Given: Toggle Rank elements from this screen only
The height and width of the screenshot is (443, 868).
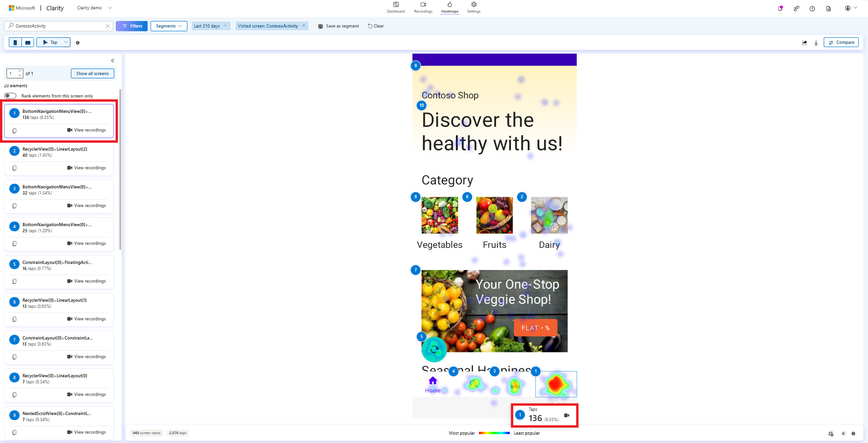Looking at the screenshot, I should [10, 96].
